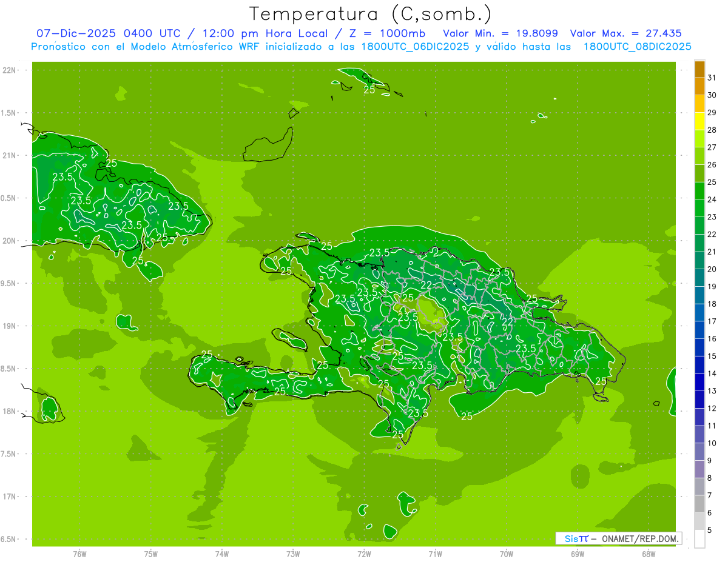This screenshot has height=562, width=728.
Task: Click the color scale label "11"
Action: coord(712,426)
